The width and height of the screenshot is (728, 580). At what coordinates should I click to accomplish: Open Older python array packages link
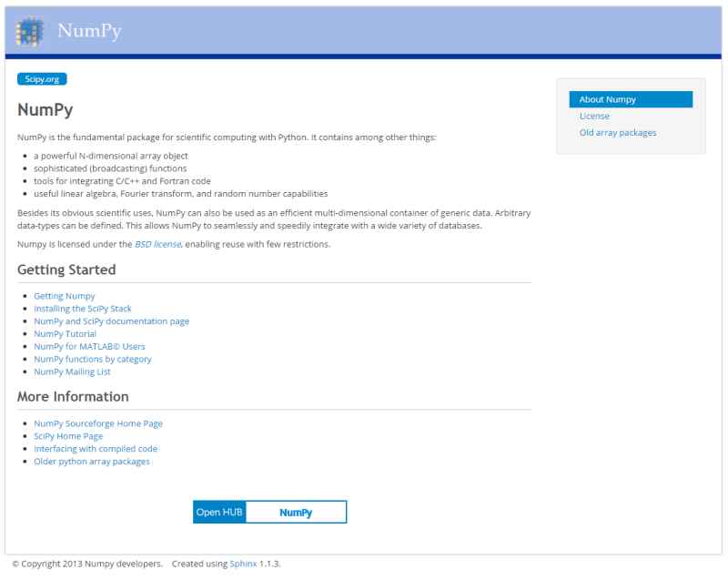click(x=92, y=461)
